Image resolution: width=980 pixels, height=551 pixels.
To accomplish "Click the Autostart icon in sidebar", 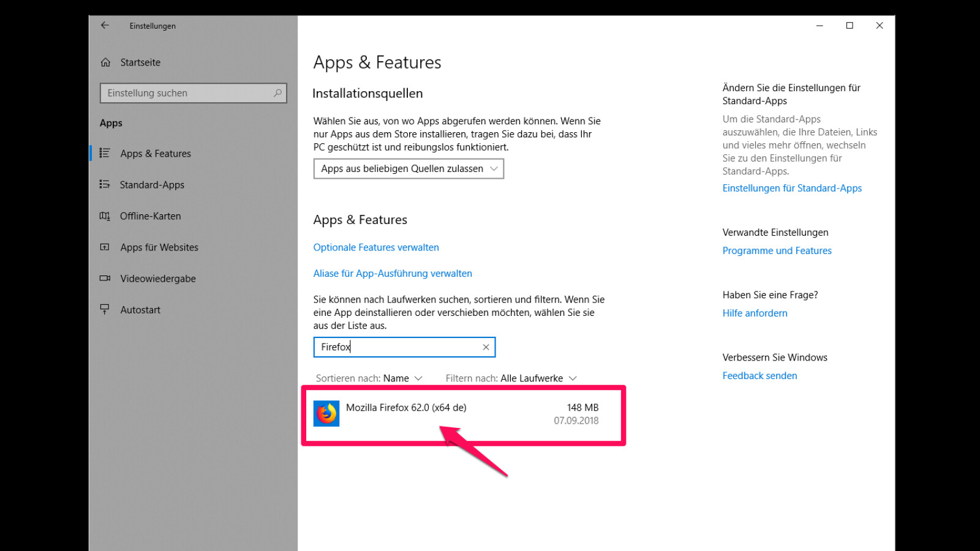I will point(105,310).
